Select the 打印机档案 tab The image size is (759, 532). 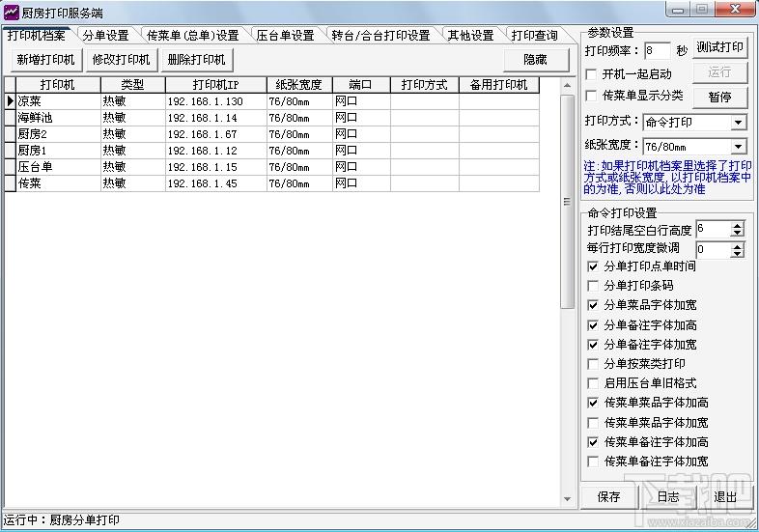click(x=37, y=35)
